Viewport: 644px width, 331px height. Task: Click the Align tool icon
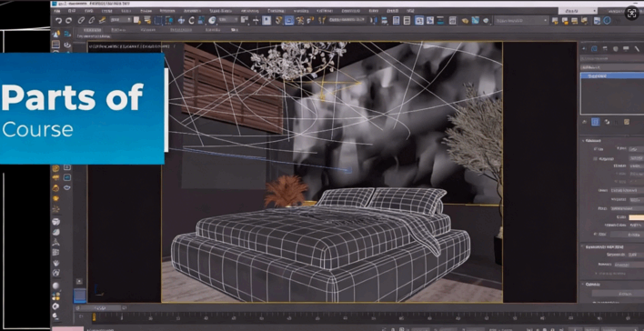coord(385,20)
